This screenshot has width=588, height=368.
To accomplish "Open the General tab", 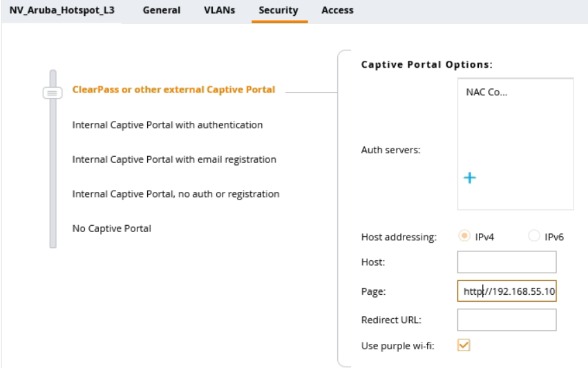I will click(161, 10).
